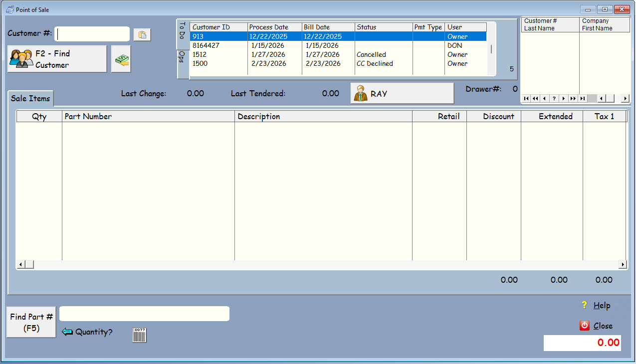Focus the Customer # input field
Viewport: 636px width, 364px height.
tap(92, 34)
